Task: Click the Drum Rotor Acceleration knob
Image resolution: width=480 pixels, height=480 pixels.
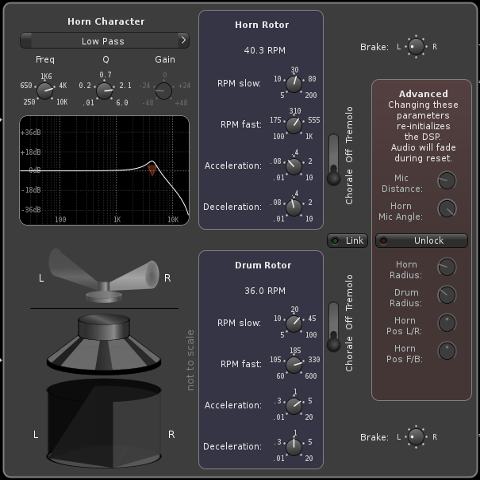Action: (294, 406)
